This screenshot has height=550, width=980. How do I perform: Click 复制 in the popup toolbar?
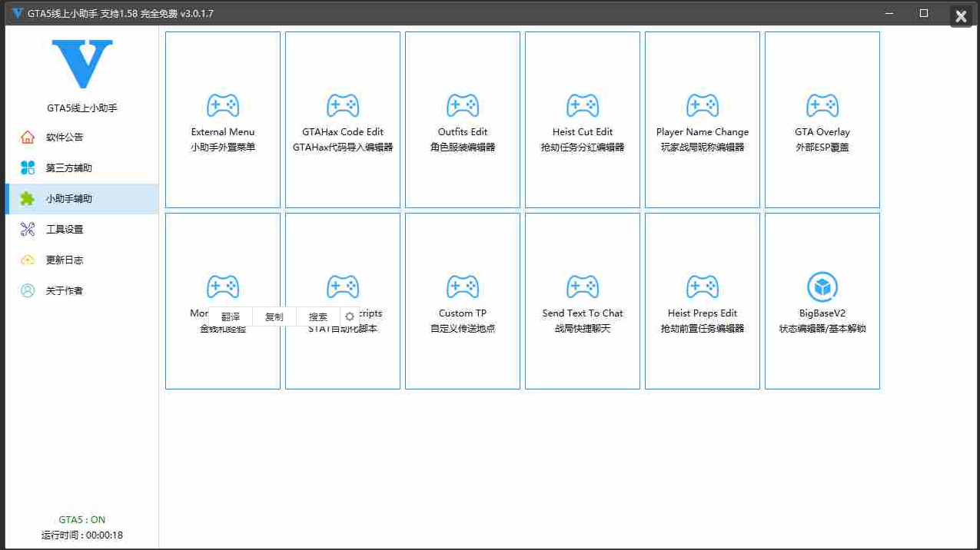point(274,316)
